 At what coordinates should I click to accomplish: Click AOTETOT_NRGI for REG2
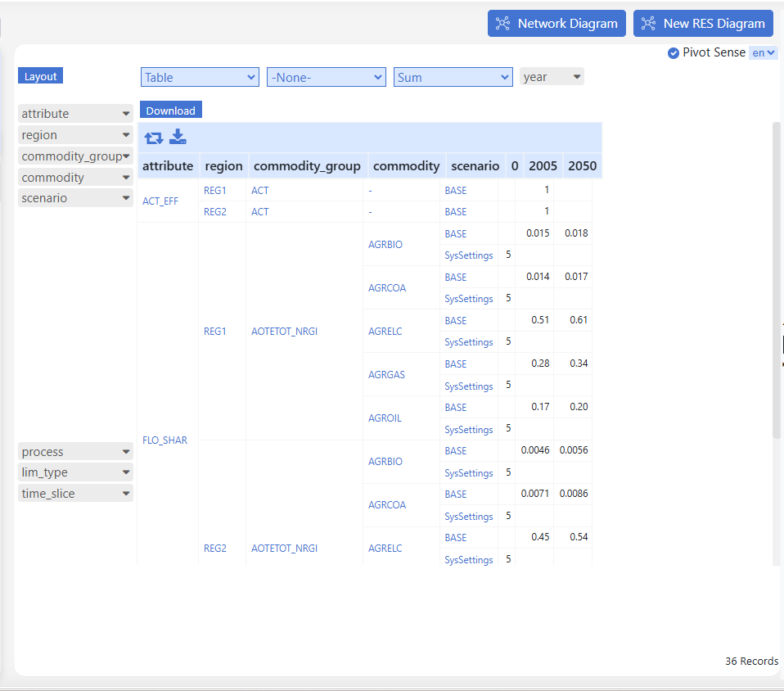click(x=284, y=549)
